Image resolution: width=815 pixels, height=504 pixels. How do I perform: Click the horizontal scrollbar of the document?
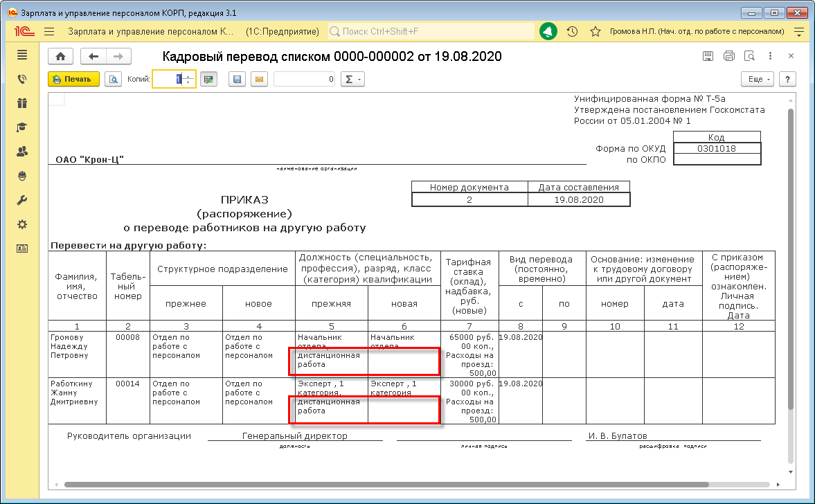(386, 485)
